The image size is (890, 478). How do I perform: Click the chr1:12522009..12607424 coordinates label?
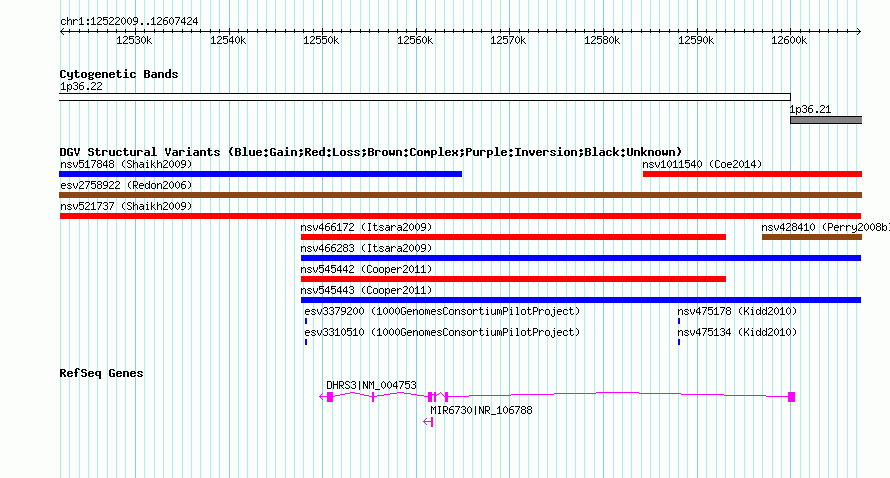coord(129,21)
